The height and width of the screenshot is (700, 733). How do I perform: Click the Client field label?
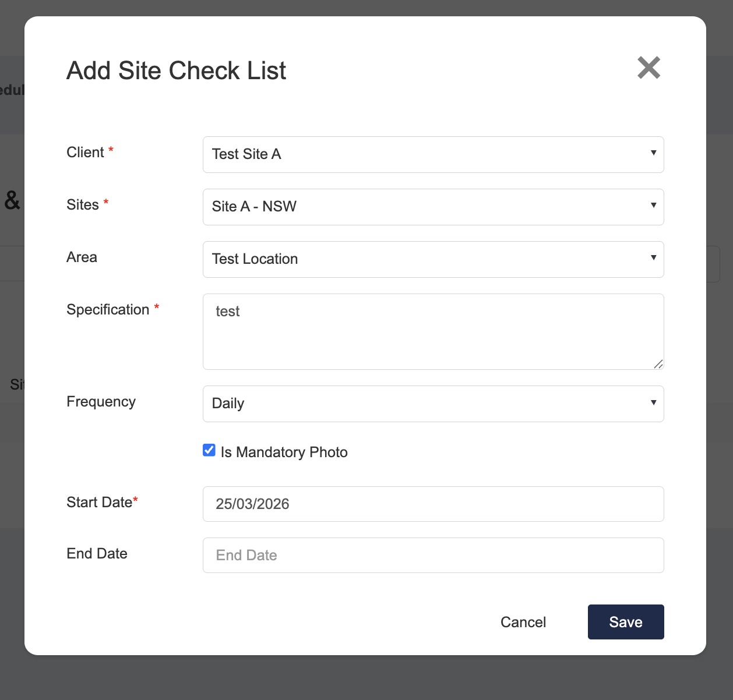tap(85, 153)
